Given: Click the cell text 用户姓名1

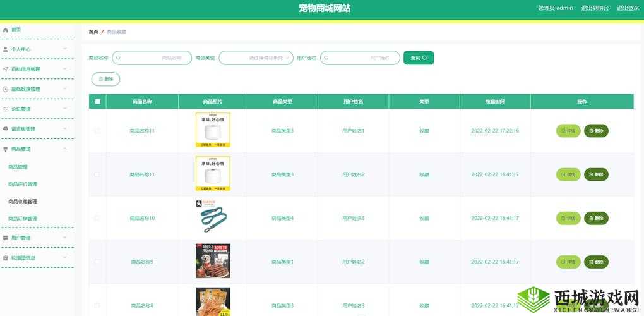Looking at the screenshot, I should pos(353,131).
